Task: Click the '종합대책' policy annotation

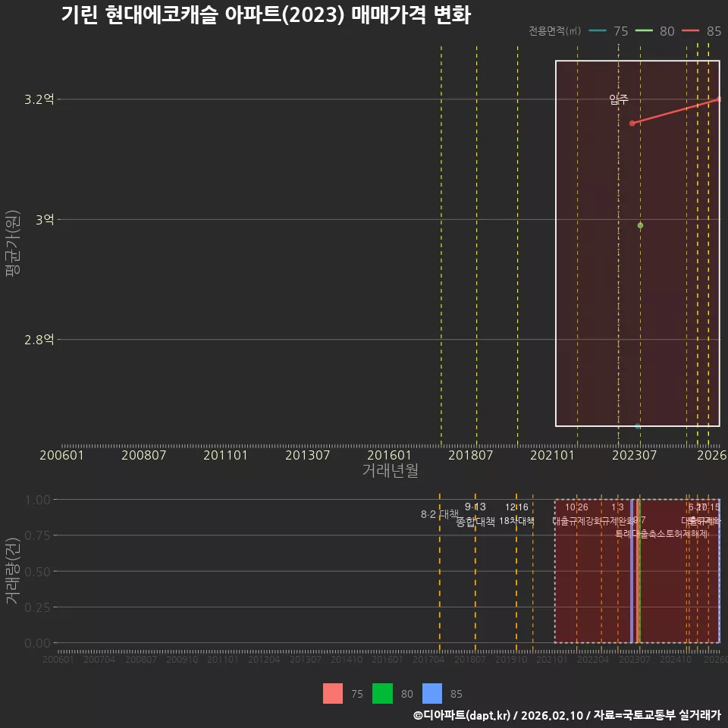Action: pyautogui.click(x=475, y=522)
